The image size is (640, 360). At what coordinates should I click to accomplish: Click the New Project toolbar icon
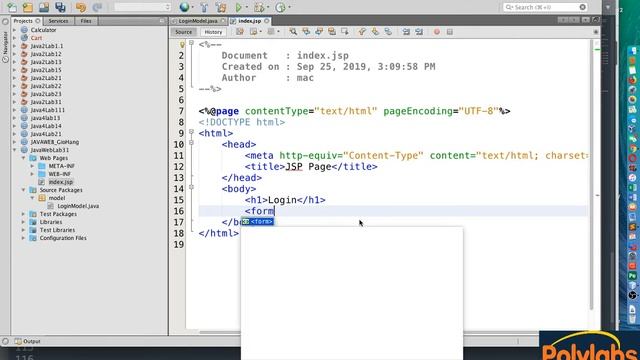[28, 7]
